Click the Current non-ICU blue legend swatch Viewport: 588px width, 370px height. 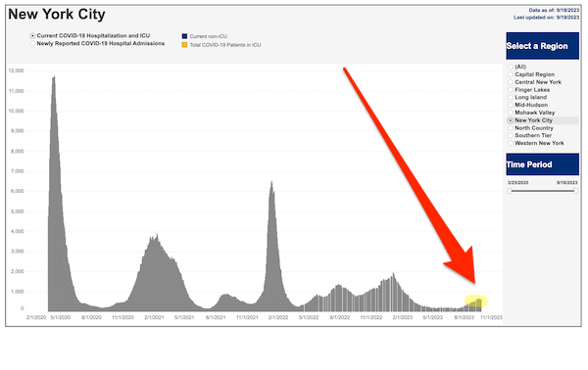pyautogui.click(x=184, y=36)
